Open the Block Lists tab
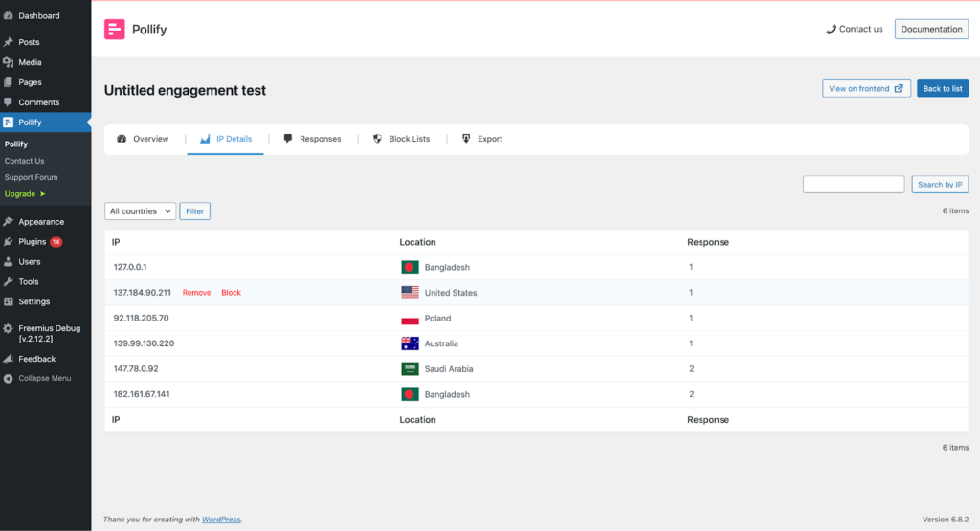 [401, 139]
